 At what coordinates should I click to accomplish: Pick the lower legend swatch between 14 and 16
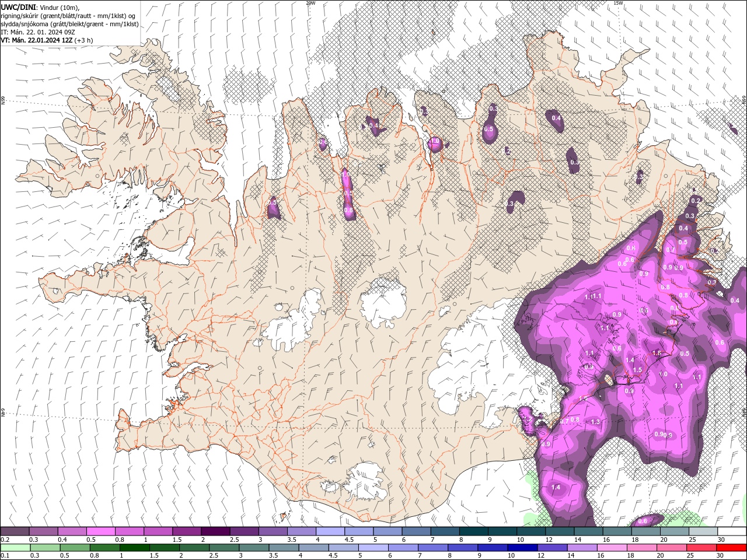point(582,548)
